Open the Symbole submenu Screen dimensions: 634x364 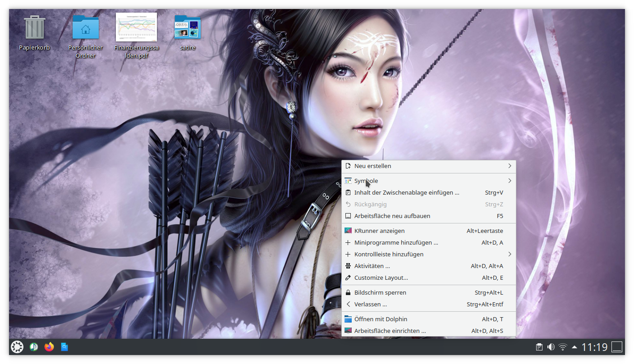coord(428,181)
